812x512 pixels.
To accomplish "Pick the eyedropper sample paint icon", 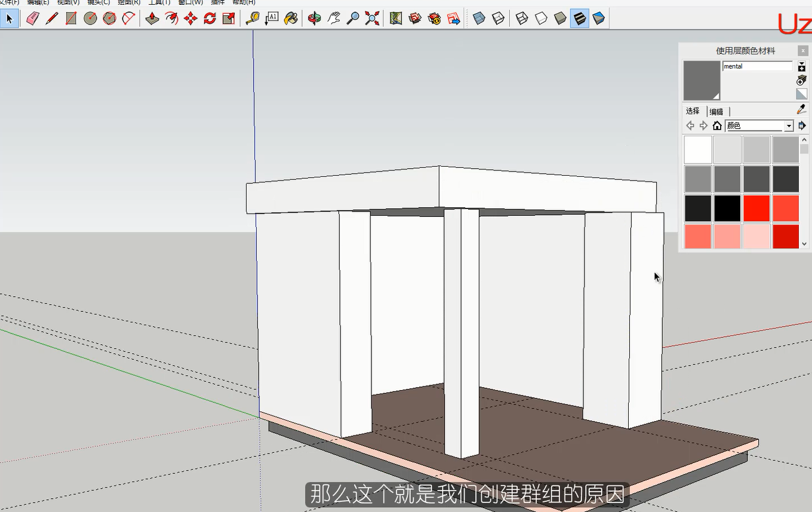I will (801, 109).
